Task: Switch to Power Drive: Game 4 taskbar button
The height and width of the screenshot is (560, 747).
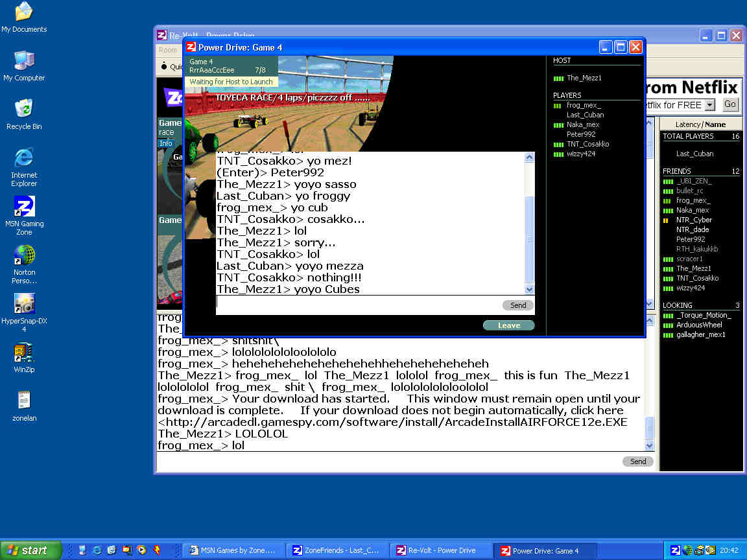Action: click(545, 550)
